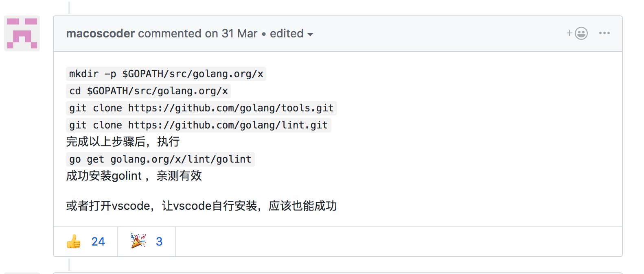Click the party popper emoji icon
This screenshot has width=644, height=274.
[138, 241]
